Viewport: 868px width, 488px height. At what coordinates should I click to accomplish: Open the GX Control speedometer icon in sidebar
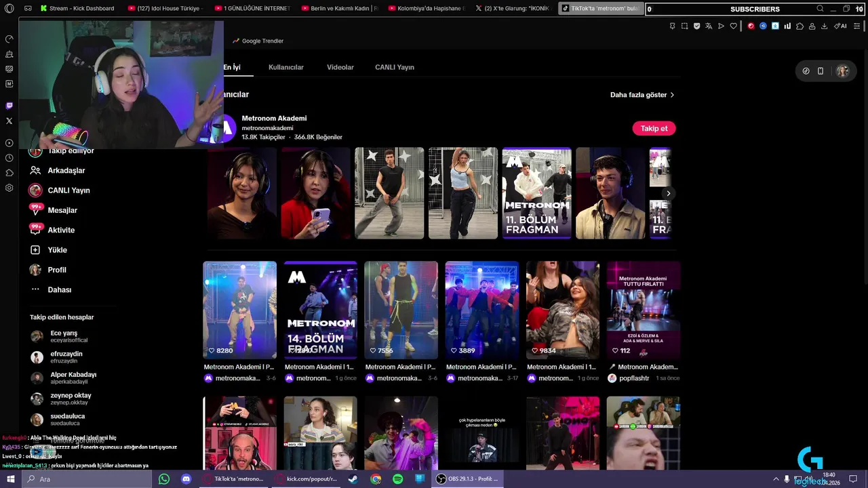pos(9,39)
